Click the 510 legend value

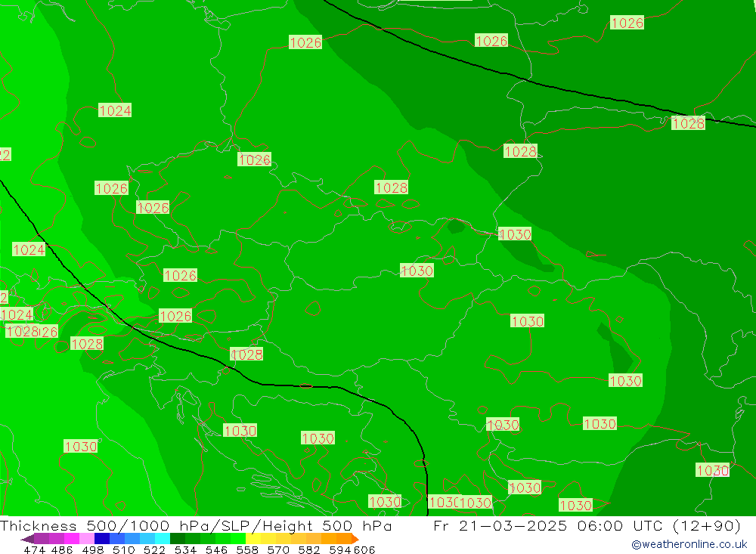tap(123, 549)
